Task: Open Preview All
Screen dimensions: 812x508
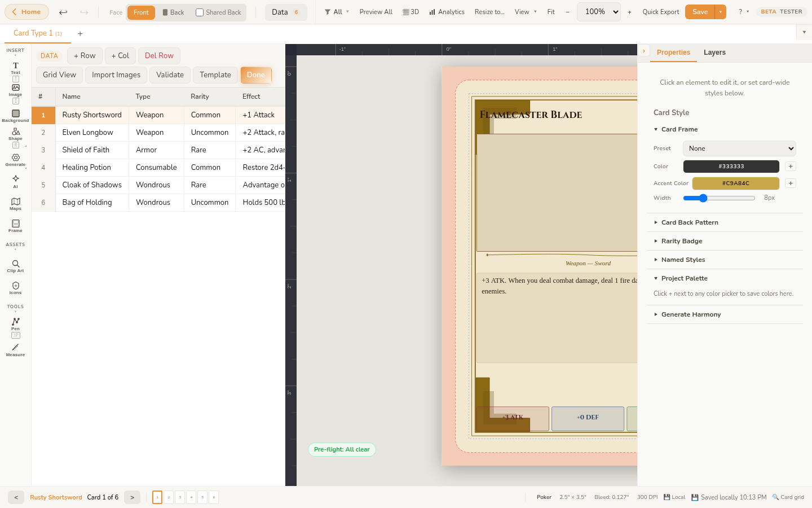Action: click(376, 12)
